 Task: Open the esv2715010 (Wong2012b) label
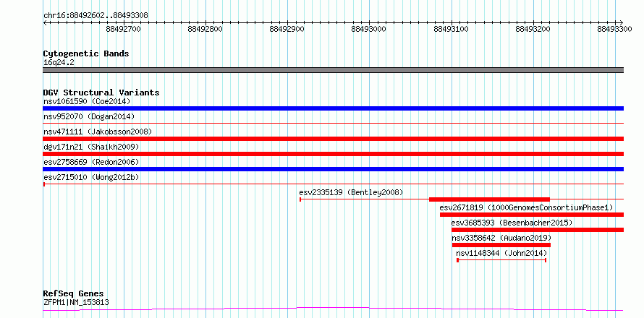91,177
